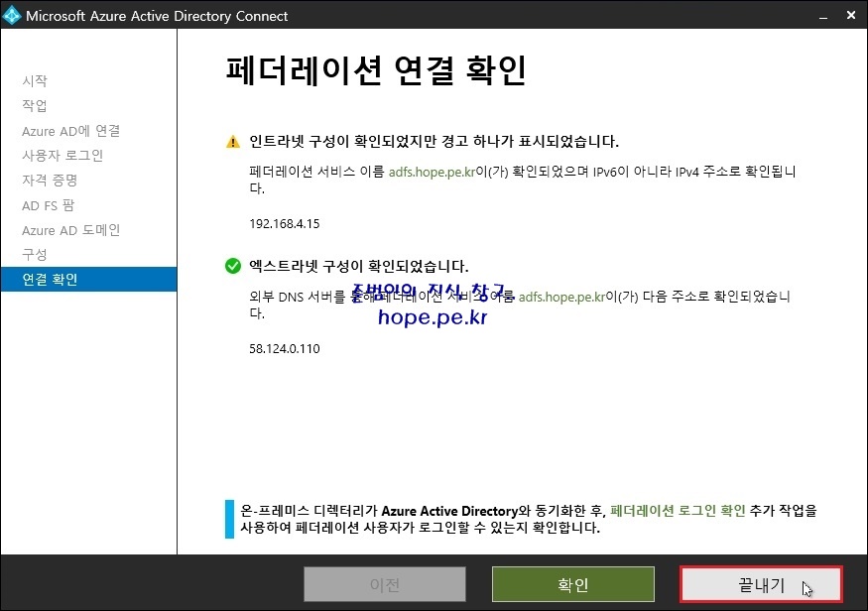This screenshot has width=868, height=611.
Task: Open the intranet adfs.hope.pe.kr link
Action: pyautogui.click(x=432, y=173)
